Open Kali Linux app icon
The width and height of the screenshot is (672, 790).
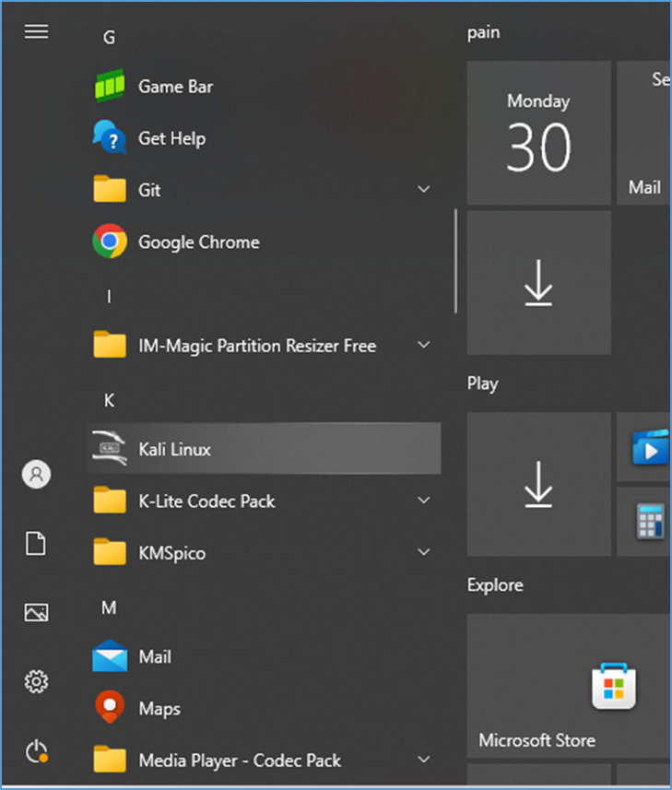[x=110, y=448]
